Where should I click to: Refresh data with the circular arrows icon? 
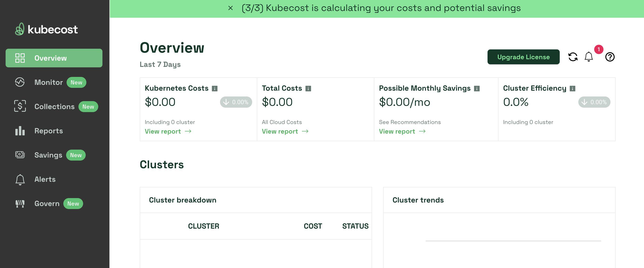(x=573, y=57)
